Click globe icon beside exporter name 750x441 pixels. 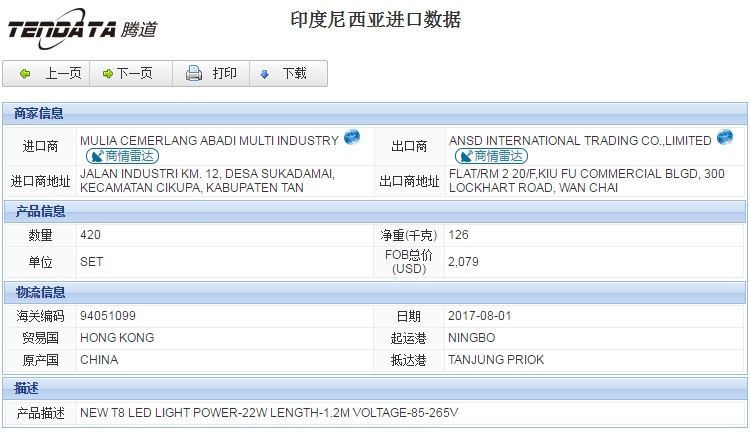(725, 138)
